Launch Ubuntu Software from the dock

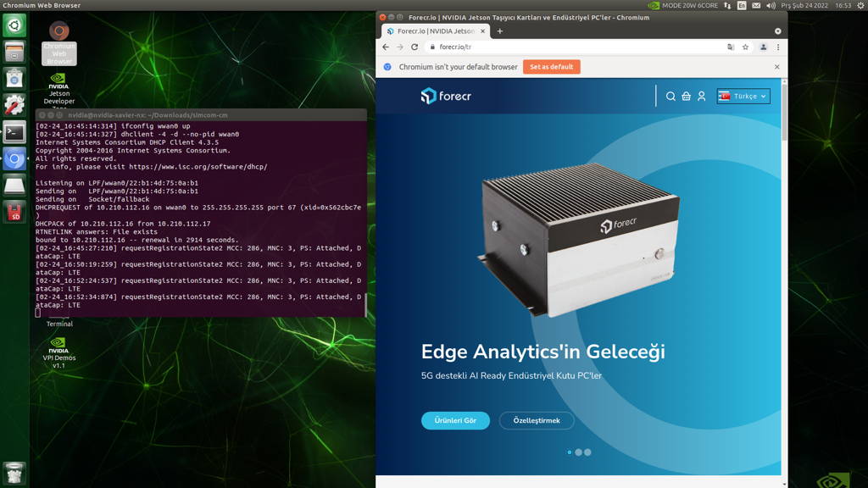(x=14, y=79)
